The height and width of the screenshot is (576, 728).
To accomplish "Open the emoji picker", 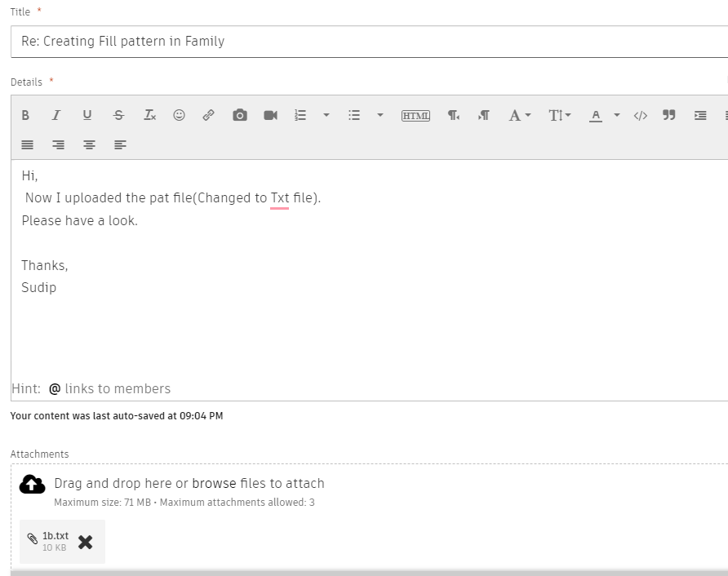I will click(x=179, y=115).
